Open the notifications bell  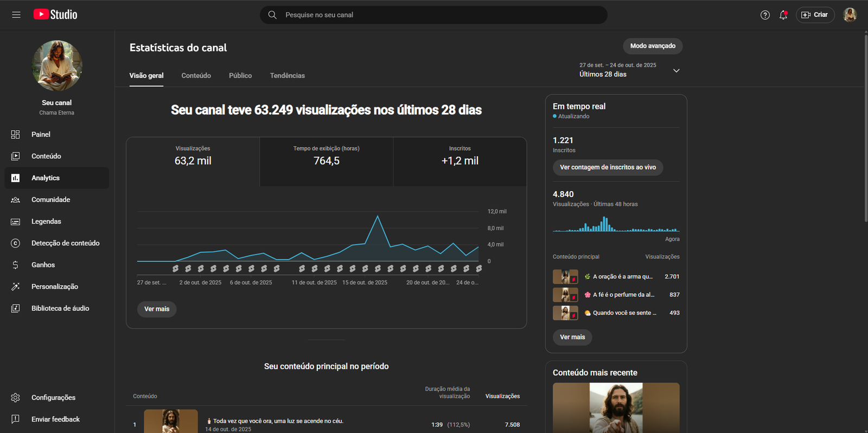click(x=783, y=15)
